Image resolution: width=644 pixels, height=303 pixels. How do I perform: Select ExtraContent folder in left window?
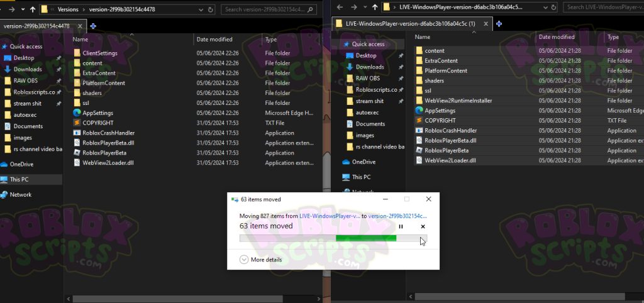click(x=99, y=73)
